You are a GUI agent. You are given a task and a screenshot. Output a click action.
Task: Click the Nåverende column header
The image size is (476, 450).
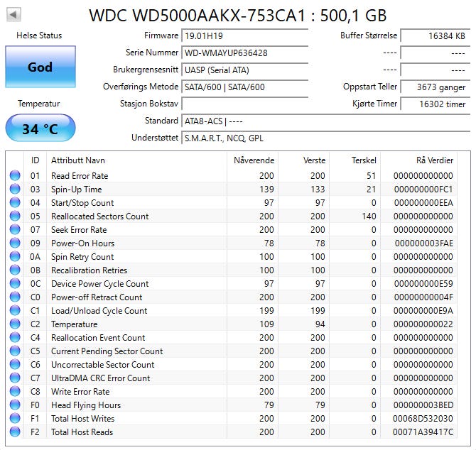point(253,160)
